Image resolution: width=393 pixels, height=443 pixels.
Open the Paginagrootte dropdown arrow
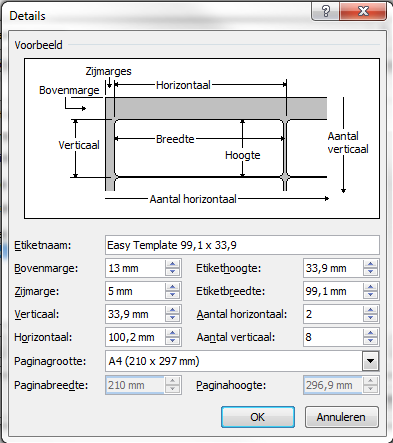click(370, 361)
